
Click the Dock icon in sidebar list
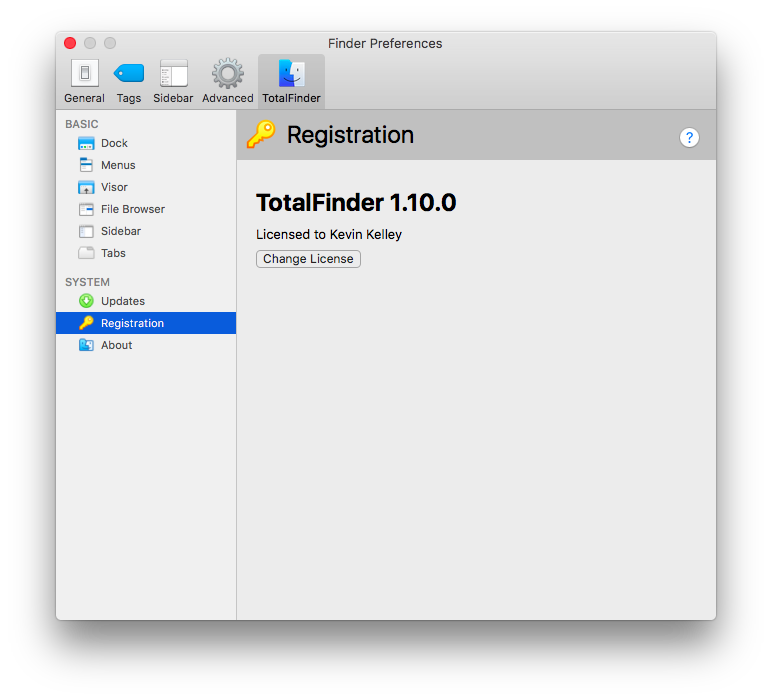86,143
